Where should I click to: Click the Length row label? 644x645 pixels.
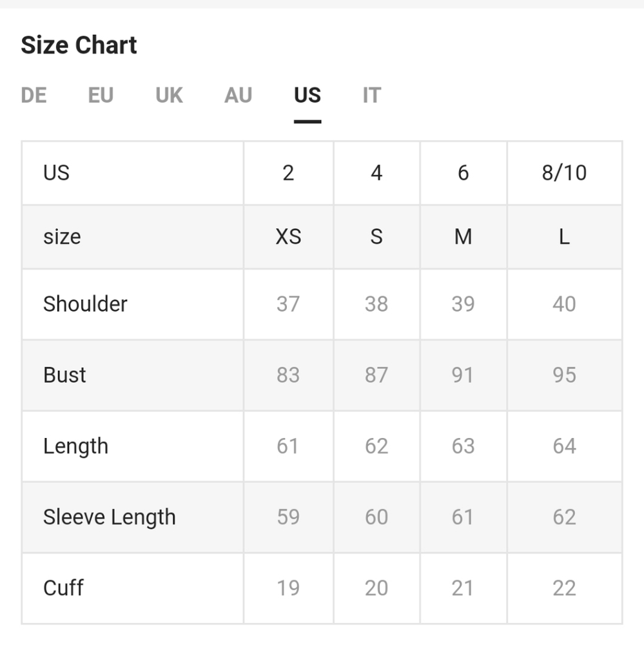pos(75,446)
